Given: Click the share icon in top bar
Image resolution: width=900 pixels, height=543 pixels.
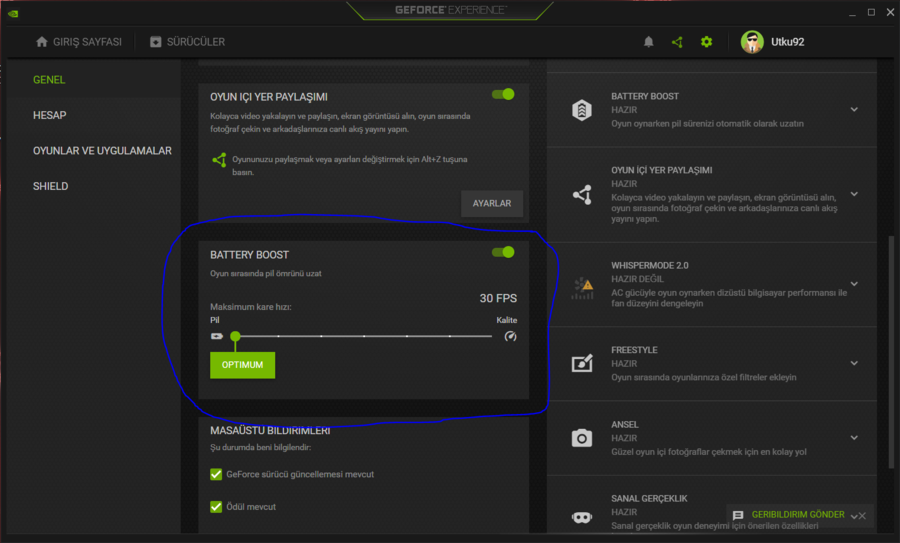Looking at the screenshot, I should tap(677, 42).
